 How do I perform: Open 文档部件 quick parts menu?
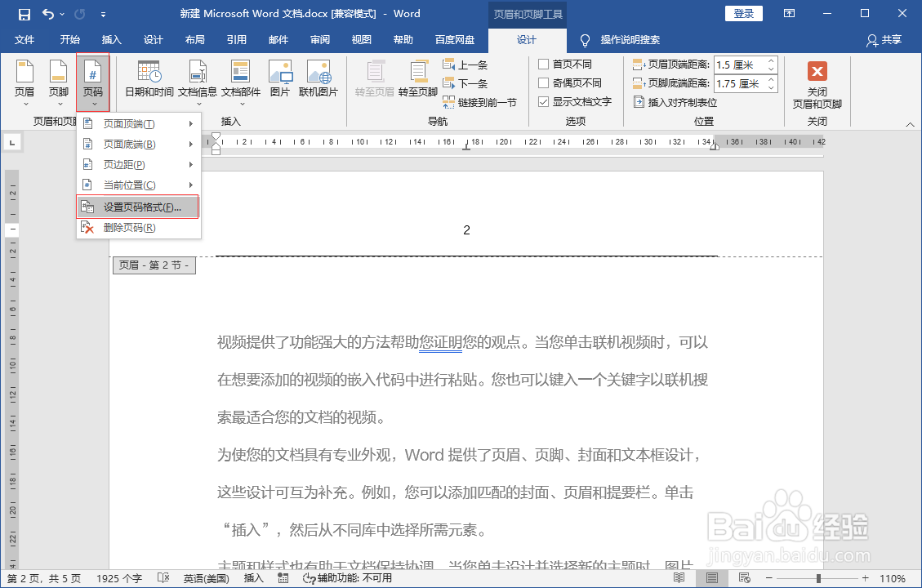point(240,83)
